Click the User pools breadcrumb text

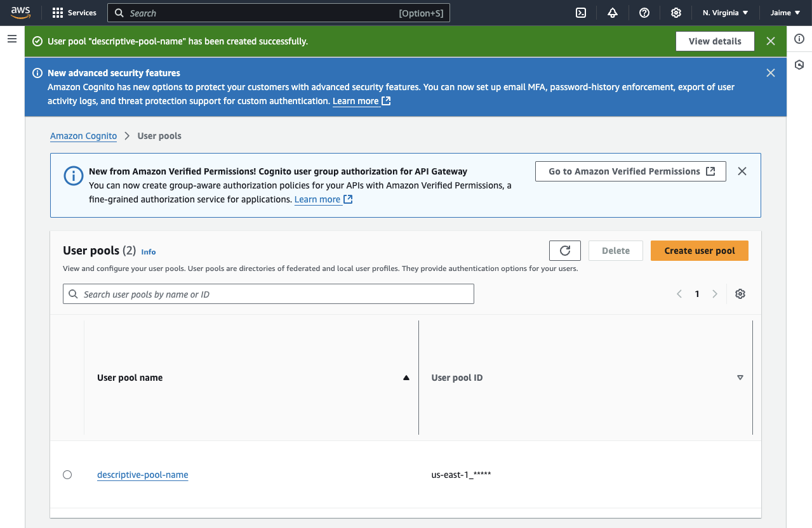coord(159,136)
